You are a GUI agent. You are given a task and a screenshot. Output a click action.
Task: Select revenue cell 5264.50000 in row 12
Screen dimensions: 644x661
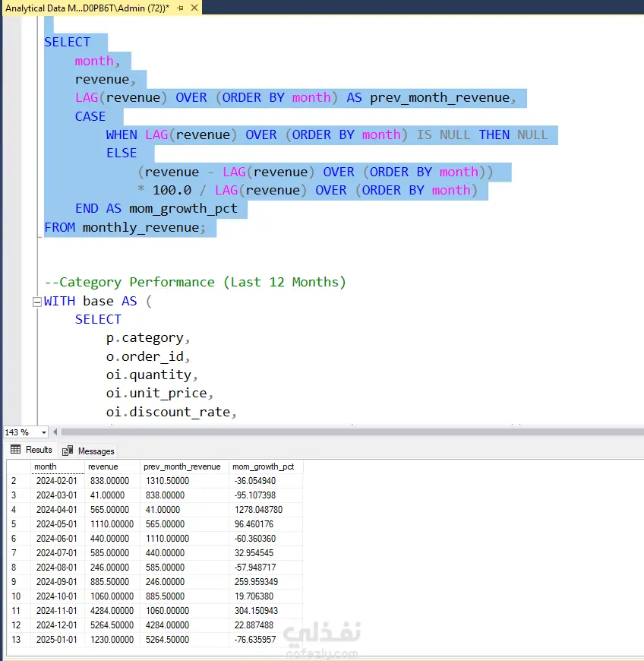click(112, 625)
